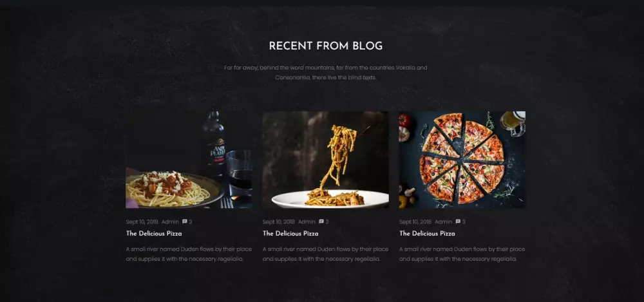644x302 pixels.
Task: Click the comment count 3 on the third post
Action: pyautogui.click(x=464, y=222)
